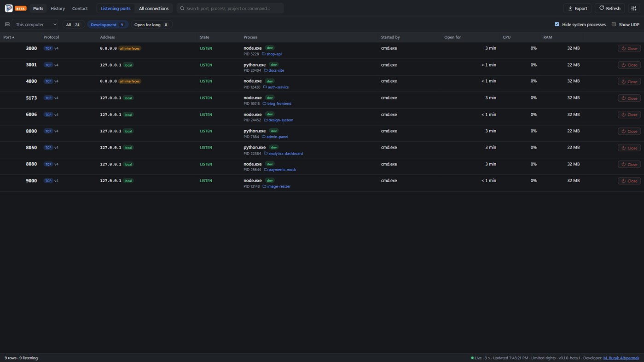Click the analytics-dashboard project link
Screen dimensions: 644x362
tap(283, 153)
